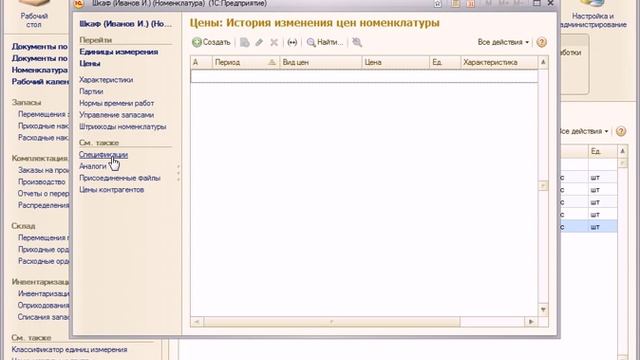Open Заказы на производство in sidebar
Viewport: 640px width, 360px height.
pos(44,170)
